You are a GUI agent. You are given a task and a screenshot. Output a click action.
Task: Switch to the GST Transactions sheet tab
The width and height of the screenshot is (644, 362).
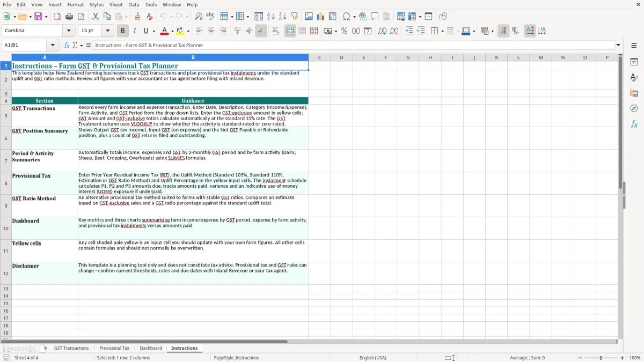71,349
